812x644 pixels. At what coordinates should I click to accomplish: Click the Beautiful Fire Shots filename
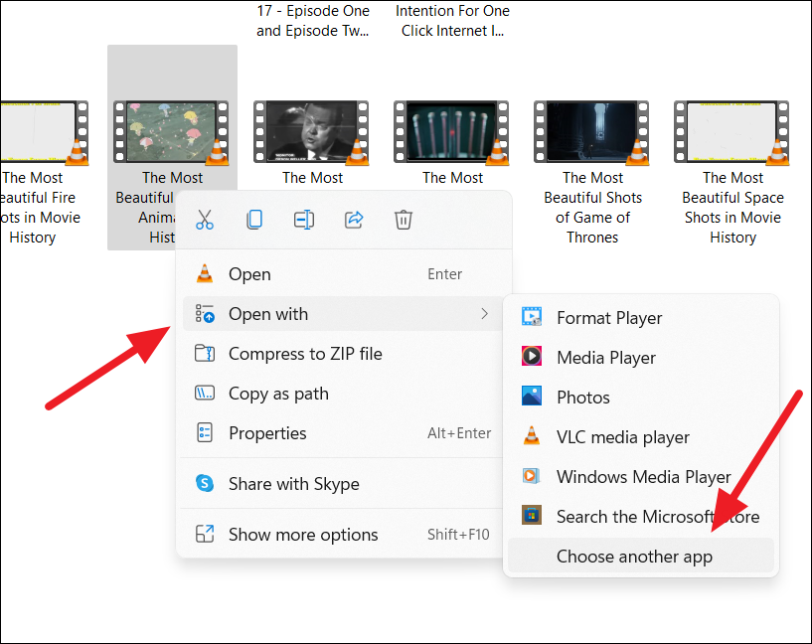coord(39,207)
